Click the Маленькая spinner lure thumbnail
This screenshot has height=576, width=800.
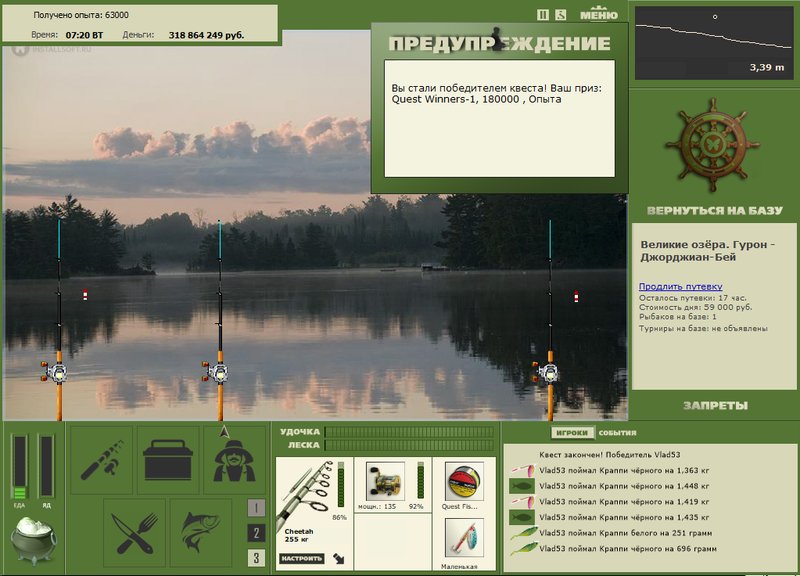coord(464,538)
